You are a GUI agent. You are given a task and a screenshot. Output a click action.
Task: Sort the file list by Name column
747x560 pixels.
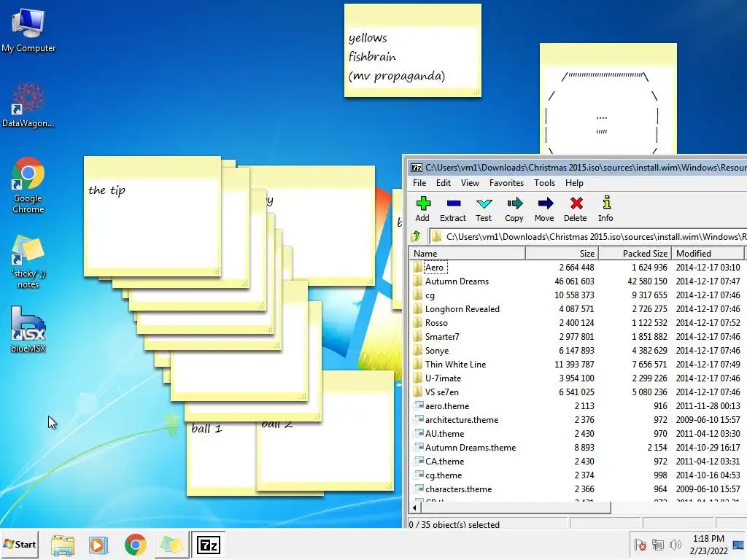pos(467,253)
